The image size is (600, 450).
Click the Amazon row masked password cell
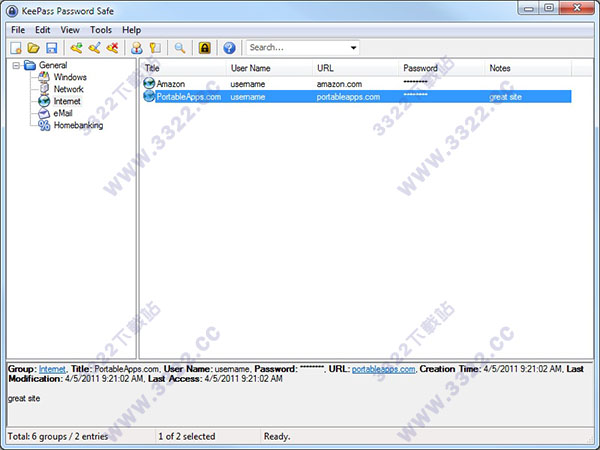click(415, 82)
